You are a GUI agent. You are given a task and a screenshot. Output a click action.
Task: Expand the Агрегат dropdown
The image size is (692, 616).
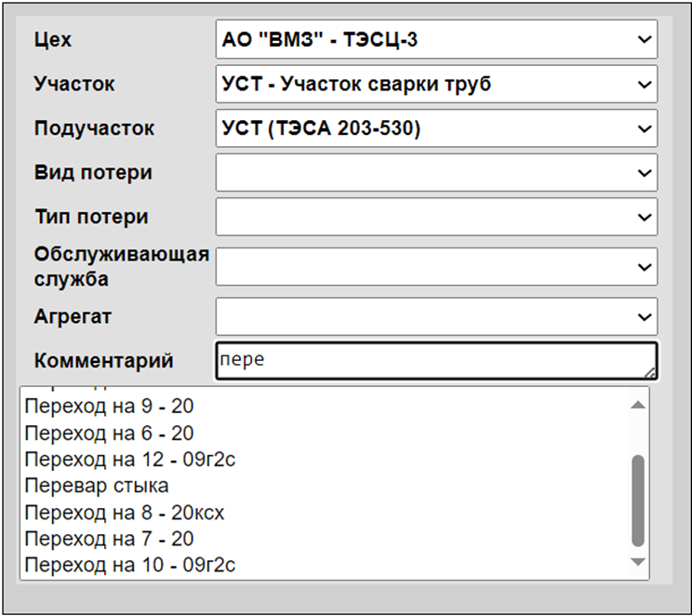(435, 316)
